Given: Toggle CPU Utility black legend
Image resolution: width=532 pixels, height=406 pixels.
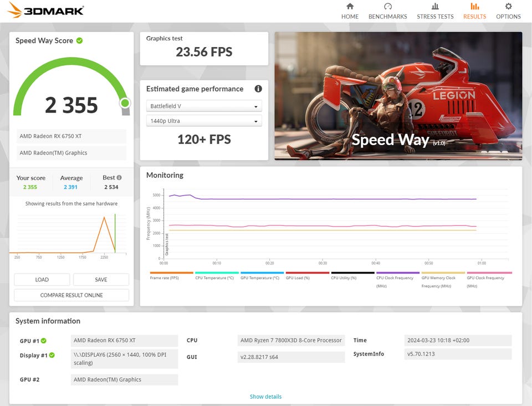Looking at the screenshot, I should (352, 275).
